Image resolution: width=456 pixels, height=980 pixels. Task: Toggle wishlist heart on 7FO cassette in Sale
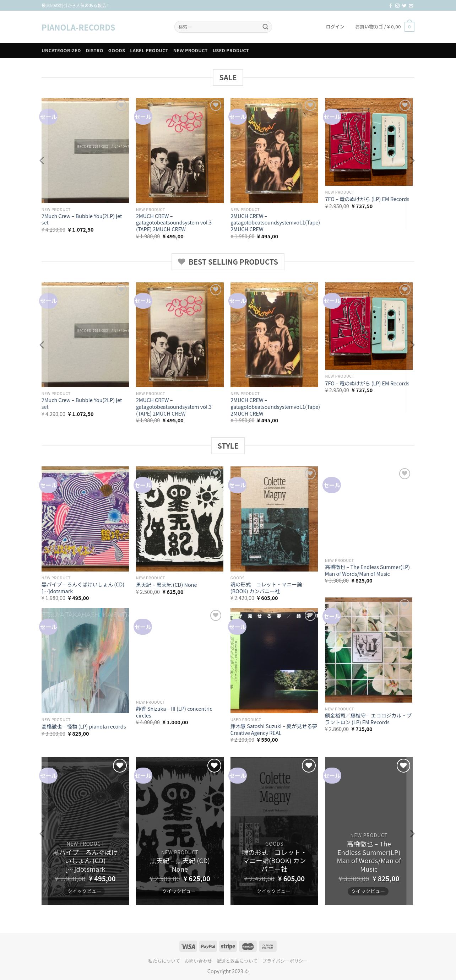(x=405, y=105)
